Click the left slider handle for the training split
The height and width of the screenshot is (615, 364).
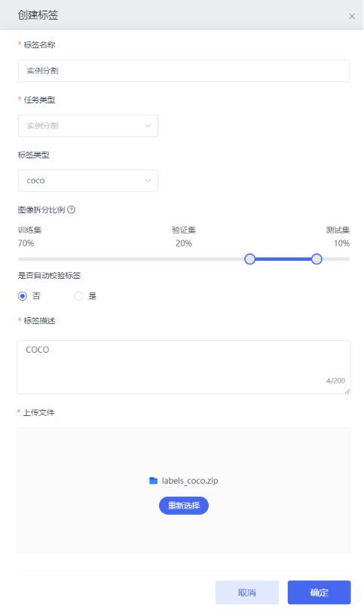pos(250,259)
